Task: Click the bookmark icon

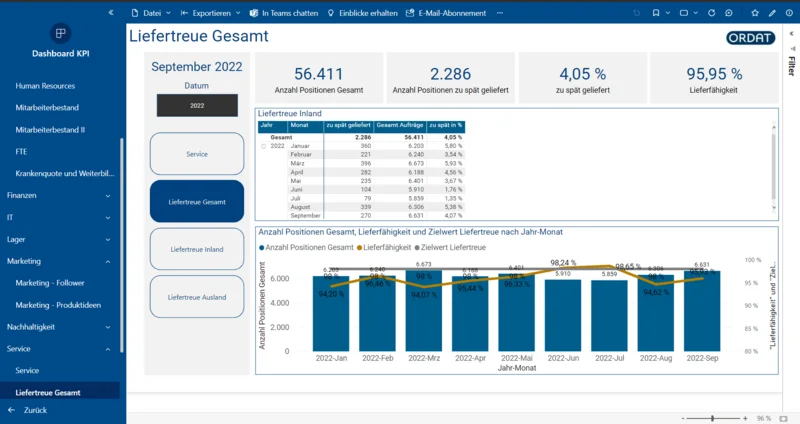Action: click(656, 13)
